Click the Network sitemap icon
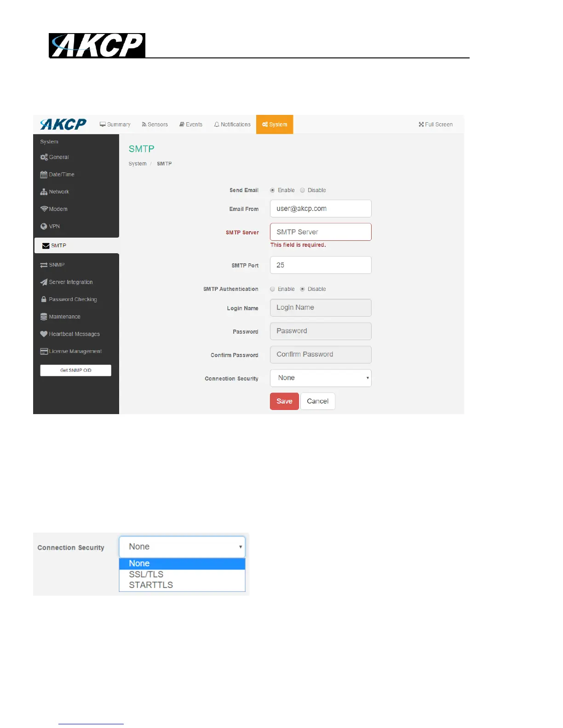 [44, 192]
